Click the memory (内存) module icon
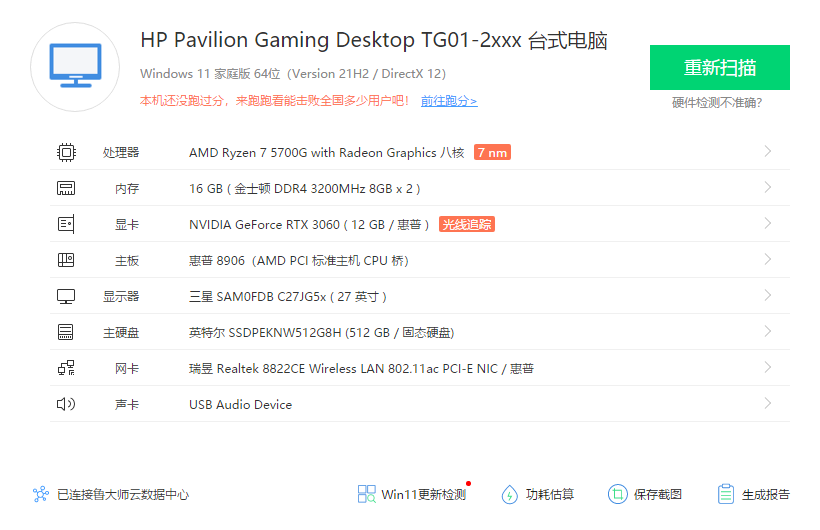This screenshot has height=530, width=820. (66, 188)
